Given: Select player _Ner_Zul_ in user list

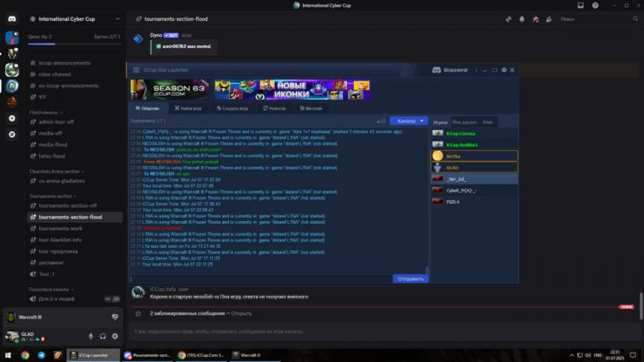Looking at the screenshot, I should (x=475, y=179).
